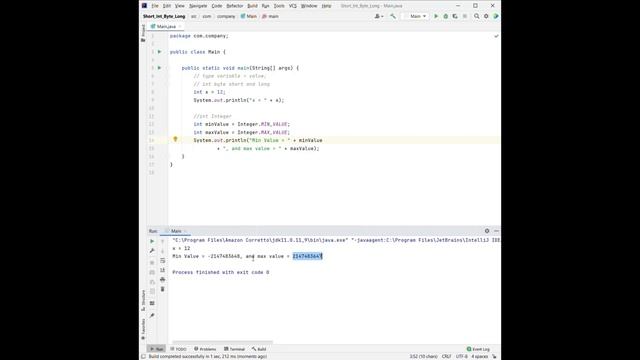
Task: Open the Main run configuration dropdown
Action: coord(415,16)
